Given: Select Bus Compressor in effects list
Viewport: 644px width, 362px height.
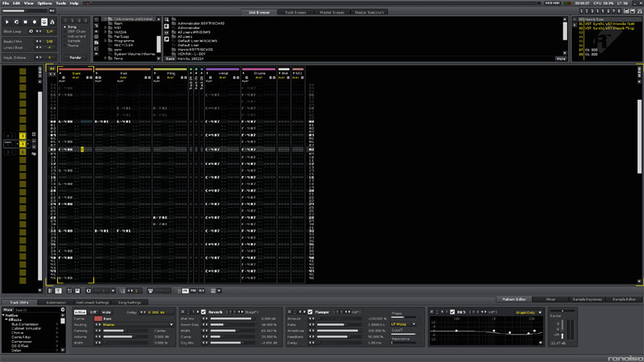Looking at the screenshot, I should 25,324.
